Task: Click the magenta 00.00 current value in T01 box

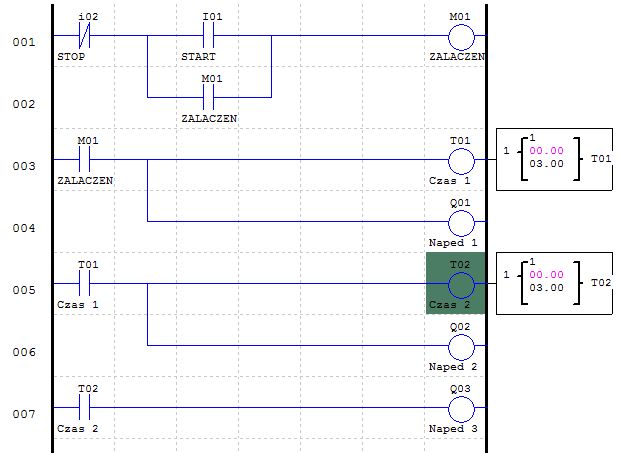Action: [546, 151]
